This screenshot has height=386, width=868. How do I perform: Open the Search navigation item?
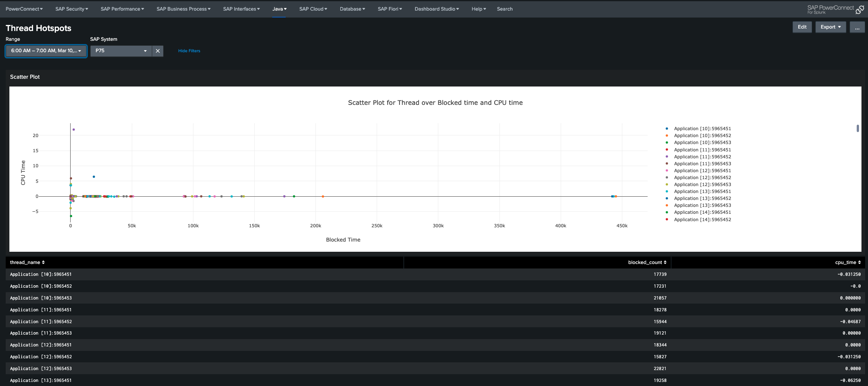click(504, 9)
